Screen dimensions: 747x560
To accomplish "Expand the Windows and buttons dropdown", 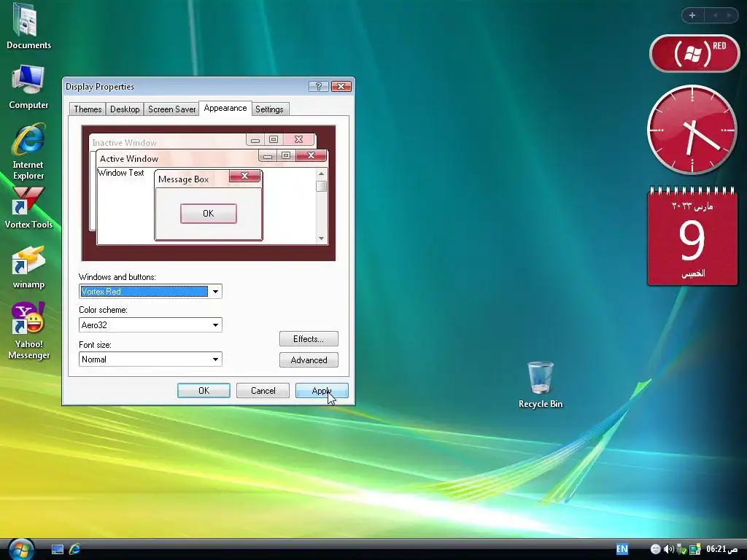I will pyautogui.click(x=215, y=292).
